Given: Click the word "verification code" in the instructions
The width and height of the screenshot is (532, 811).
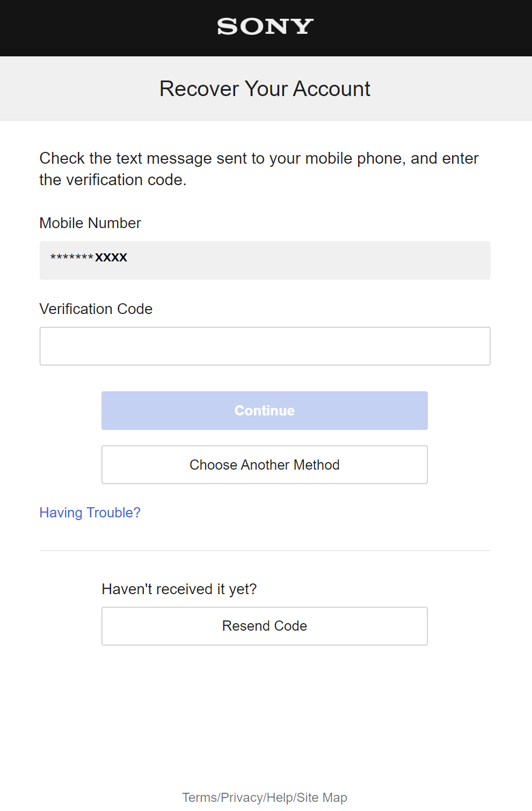Looking at the screenshot, I should click(126, 180).
